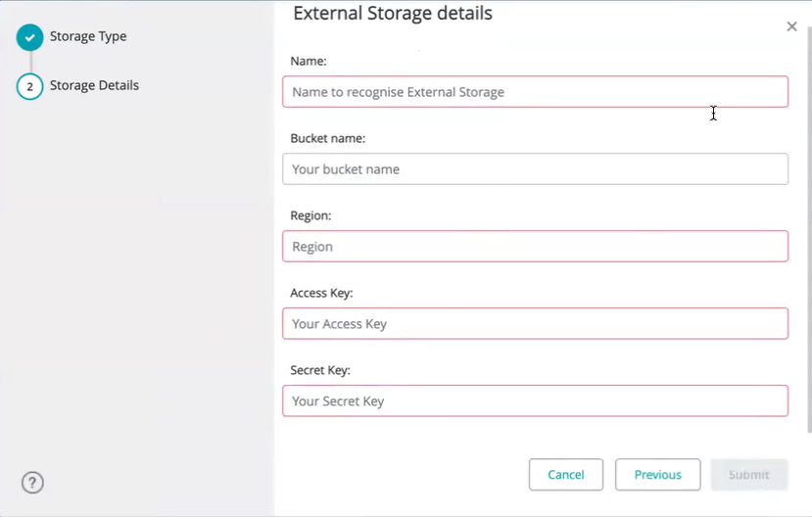Click the Your bucket name input
Screen dimensions: 812x517
pos(535,169)
